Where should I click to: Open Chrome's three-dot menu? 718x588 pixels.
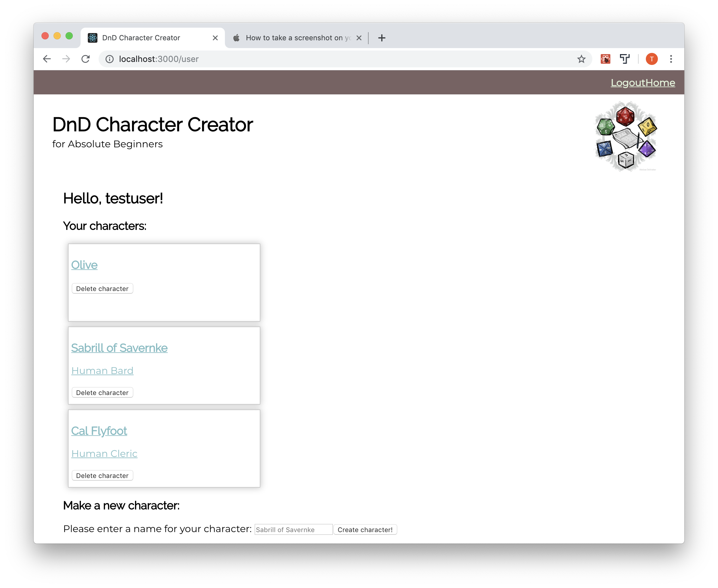pyautogui.click(x=671, y=59)
